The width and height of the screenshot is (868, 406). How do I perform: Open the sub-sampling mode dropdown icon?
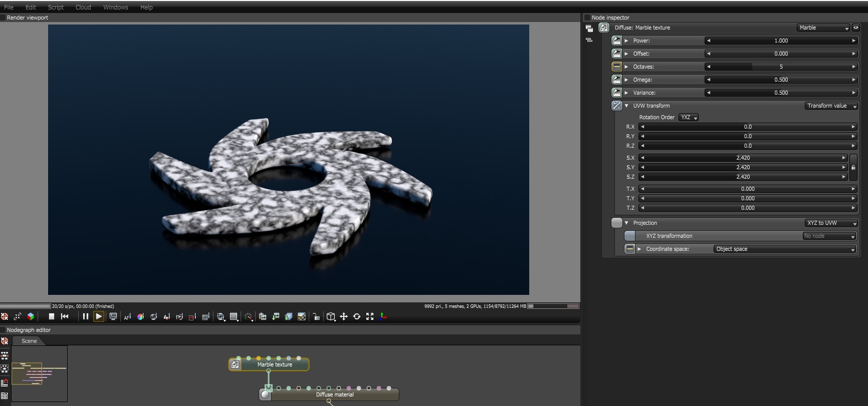click(x=234, y=317)
